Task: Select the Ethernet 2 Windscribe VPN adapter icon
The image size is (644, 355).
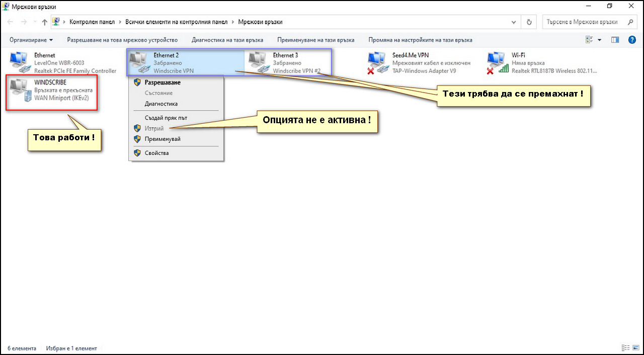Action: coord(139,63)
